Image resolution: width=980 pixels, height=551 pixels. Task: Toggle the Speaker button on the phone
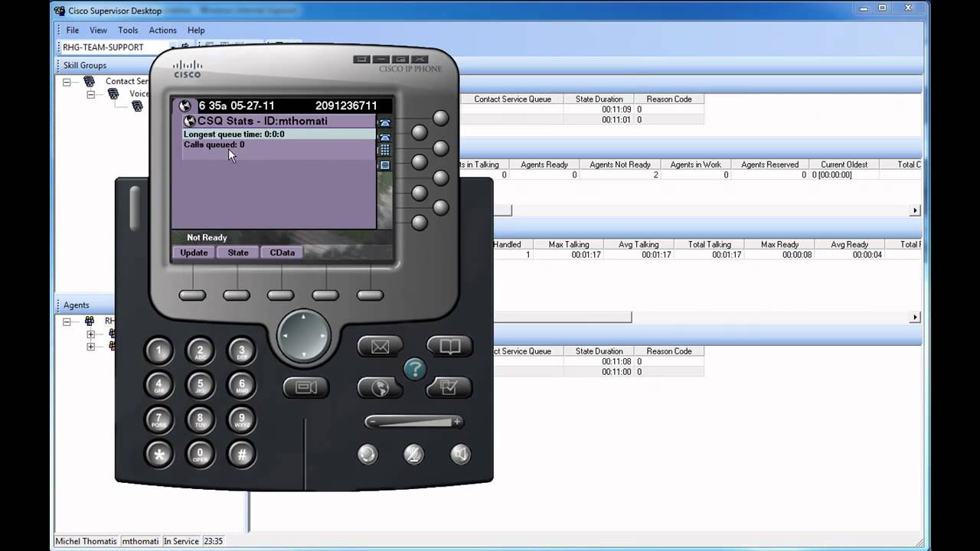coord(460,454)
